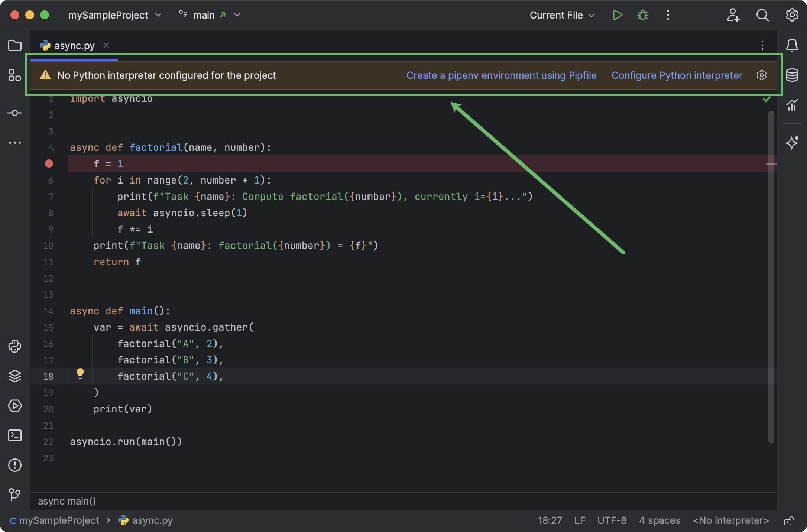Open the Project tool window

coord(15,45)
